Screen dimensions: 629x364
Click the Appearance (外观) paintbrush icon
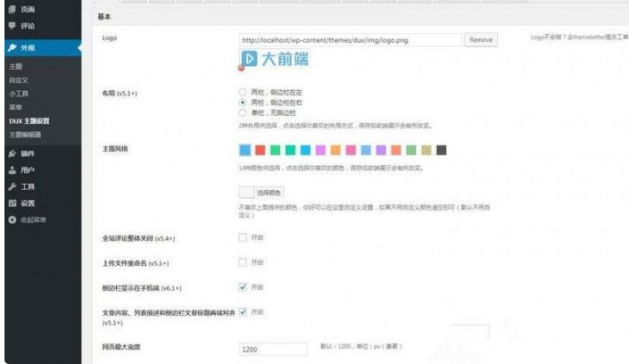(12, 47)
